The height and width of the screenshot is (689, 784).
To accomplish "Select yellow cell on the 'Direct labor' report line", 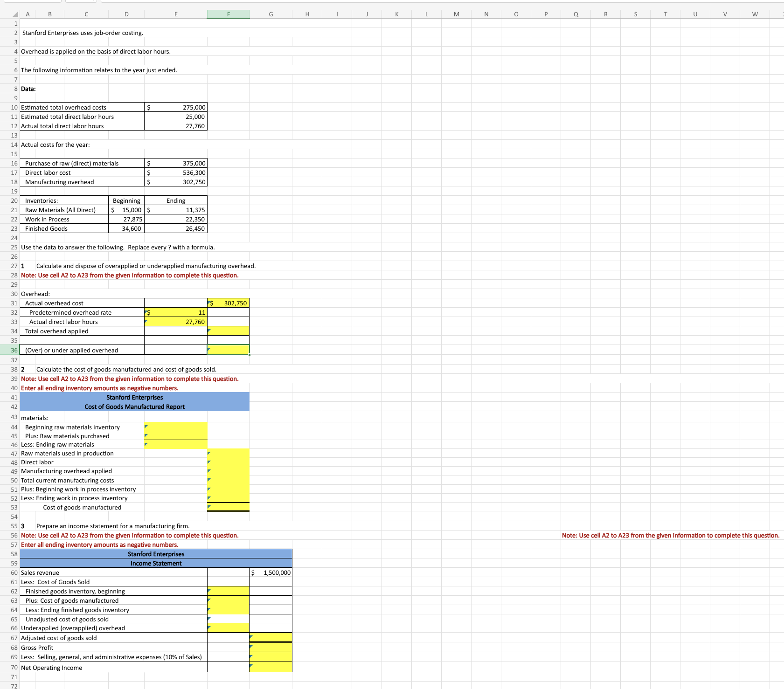I will pyautogui.click(x=229, y=462).
